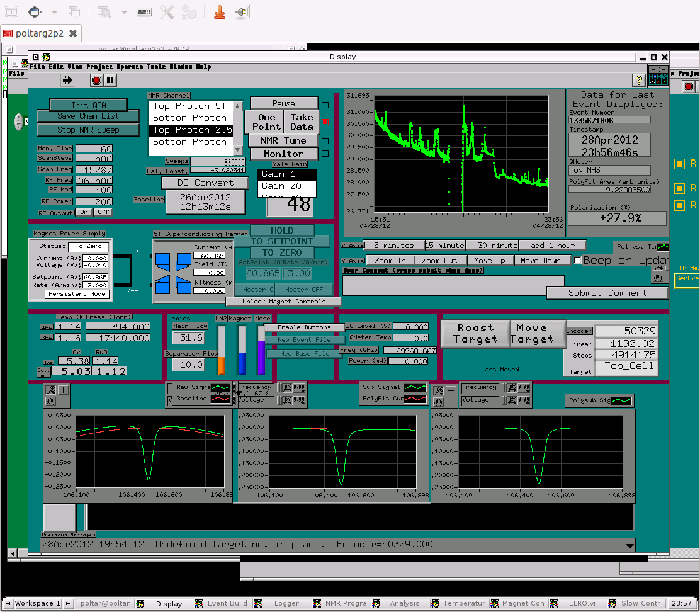Open the Project menu

point(99,67)
